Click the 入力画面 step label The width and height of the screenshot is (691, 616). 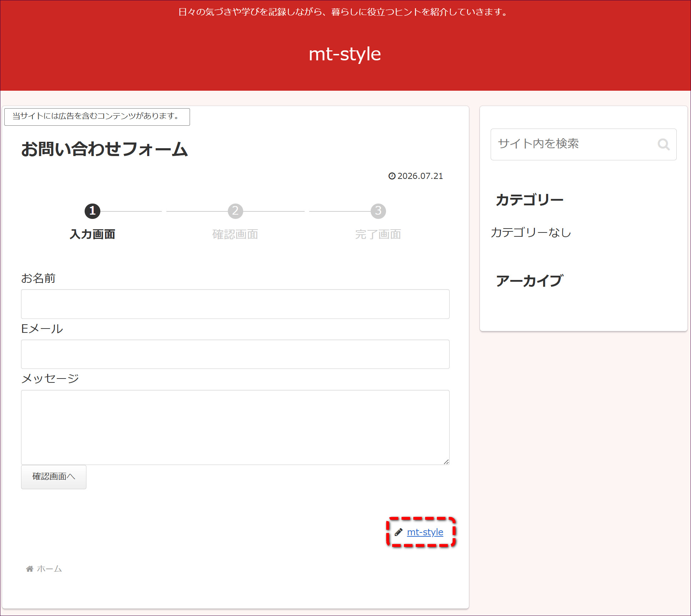[x=92, y=234]
